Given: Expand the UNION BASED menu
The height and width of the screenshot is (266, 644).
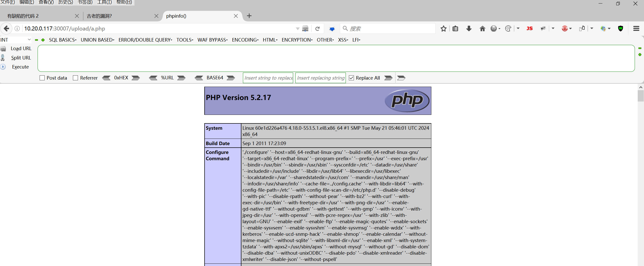Looking at the screenshot, I should coord(98,40).
